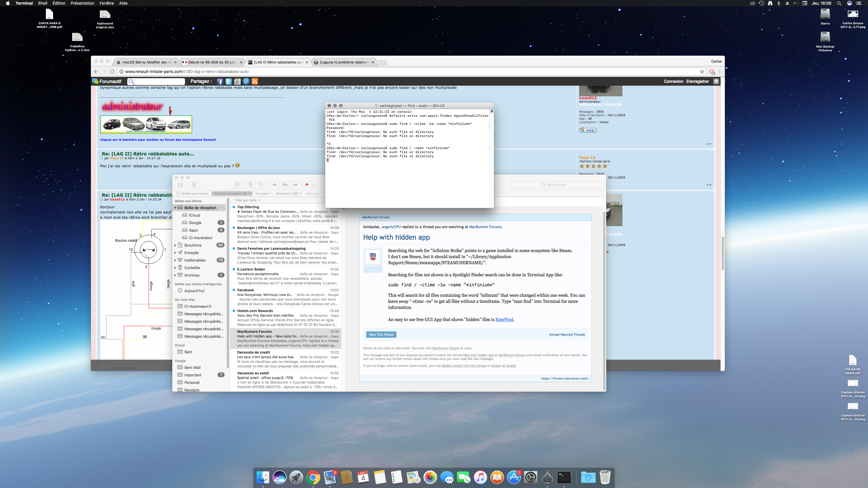Screen dimensions: 868x488
Task: Click Unread Watched Threads link
Action: [x=567, y=335]
